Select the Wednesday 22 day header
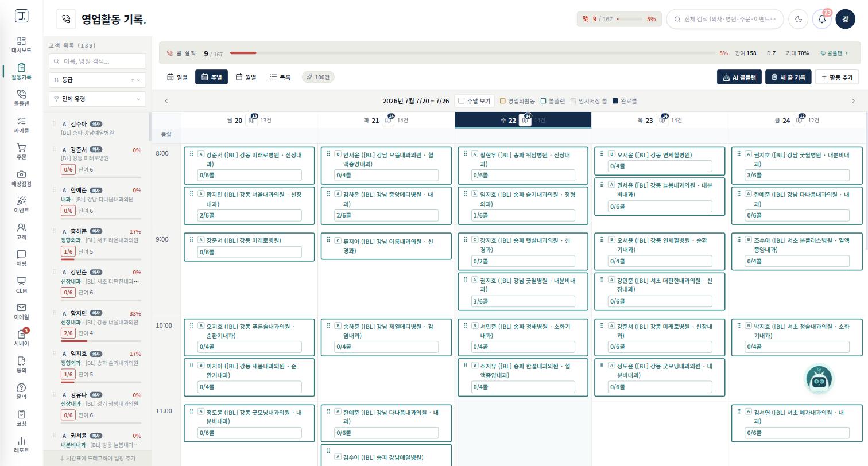The height and width of the screenshot is (466, 868). click(x=523, y=120)
